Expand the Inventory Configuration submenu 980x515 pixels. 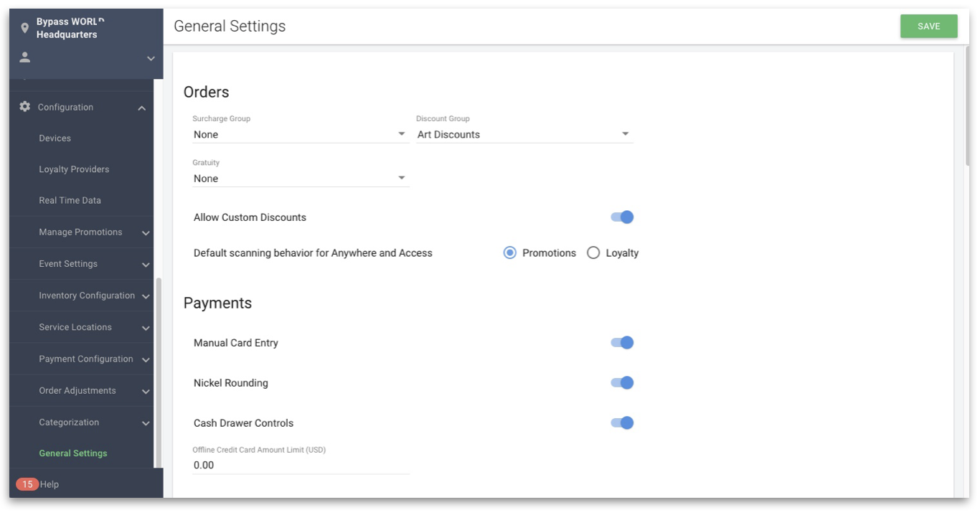point(146,296)
